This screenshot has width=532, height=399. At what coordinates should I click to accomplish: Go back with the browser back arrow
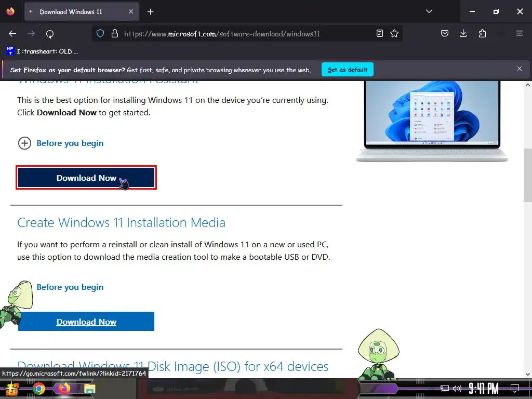click(12, 34)
